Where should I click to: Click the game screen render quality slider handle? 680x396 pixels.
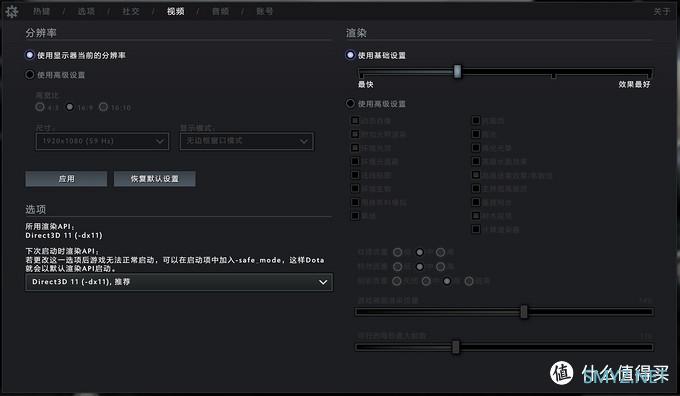[x=524, y=311]
